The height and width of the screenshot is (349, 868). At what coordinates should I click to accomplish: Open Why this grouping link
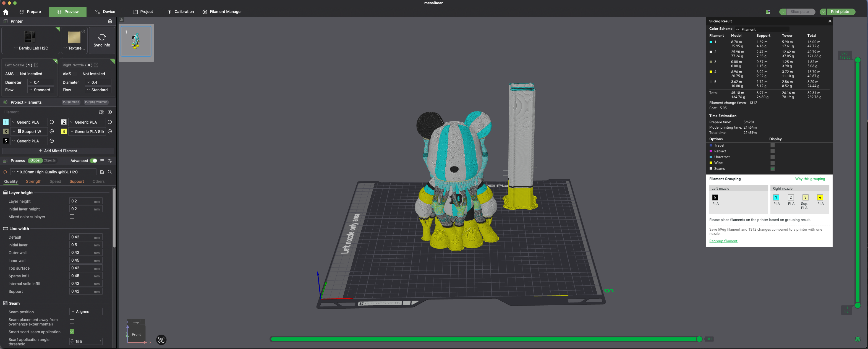(810, 179)
